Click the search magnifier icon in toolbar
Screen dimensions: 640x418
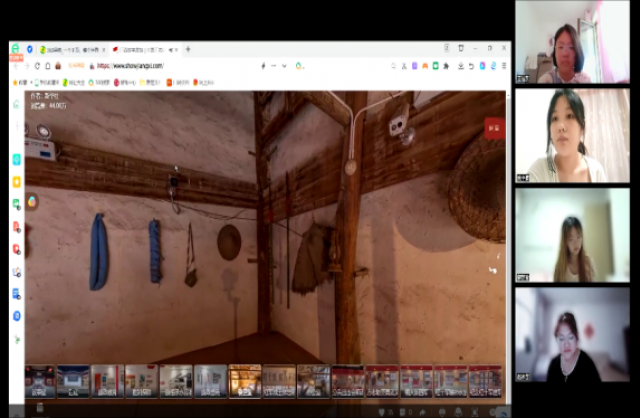tap(393, 66)
